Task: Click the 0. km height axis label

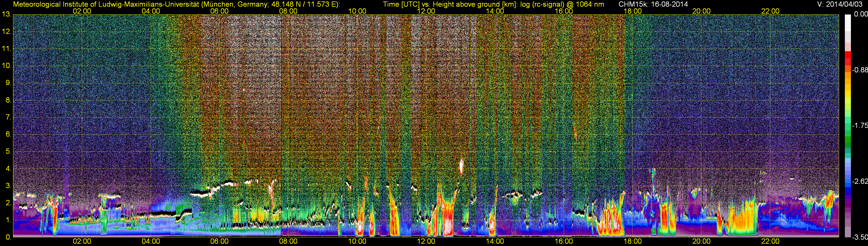Action: pyautogui.click(x=8, y=237)
